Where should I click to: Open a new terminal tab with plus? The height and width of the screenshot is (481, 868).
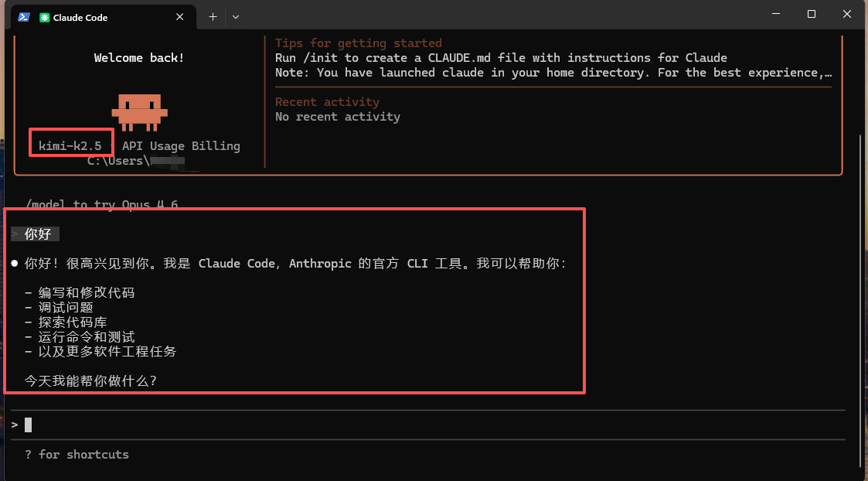[x=213, y=16]
